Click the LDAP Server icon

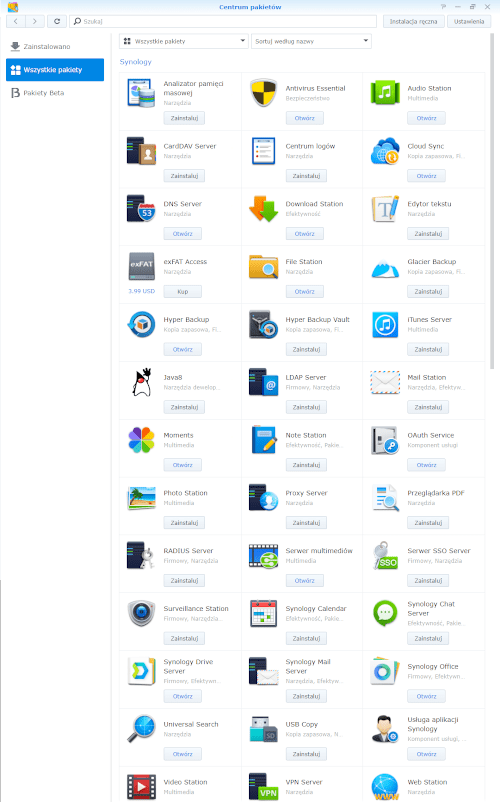click(263, 382)
